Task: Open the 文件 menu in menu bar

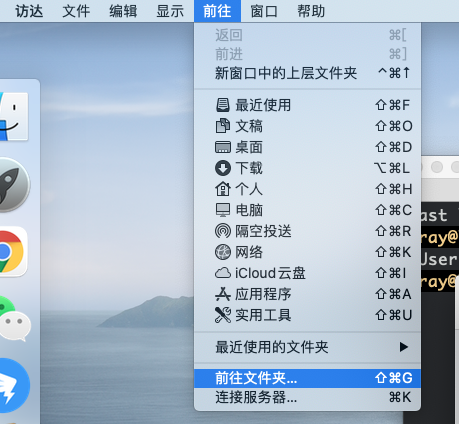Action: (x=76, y=11)
